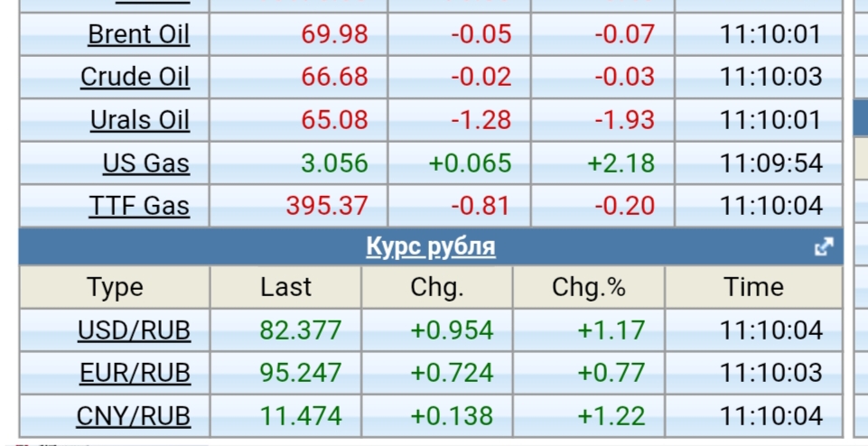Click the EUR/RUB last value 95.247
The height and width of the screenshot is (446, 868).
(x=301, y=373)
